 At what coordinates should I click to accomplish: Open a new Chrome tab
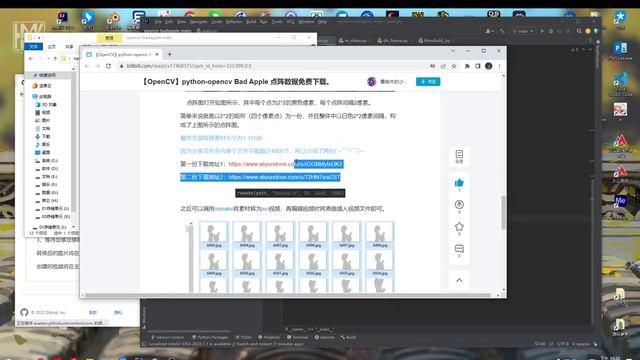(170, 54)
